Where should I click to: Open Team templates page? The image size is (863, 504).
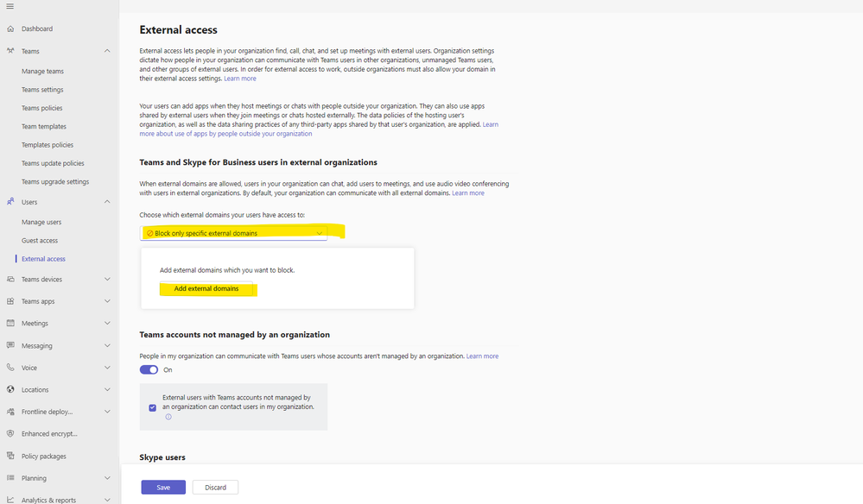tap(43, 126)
